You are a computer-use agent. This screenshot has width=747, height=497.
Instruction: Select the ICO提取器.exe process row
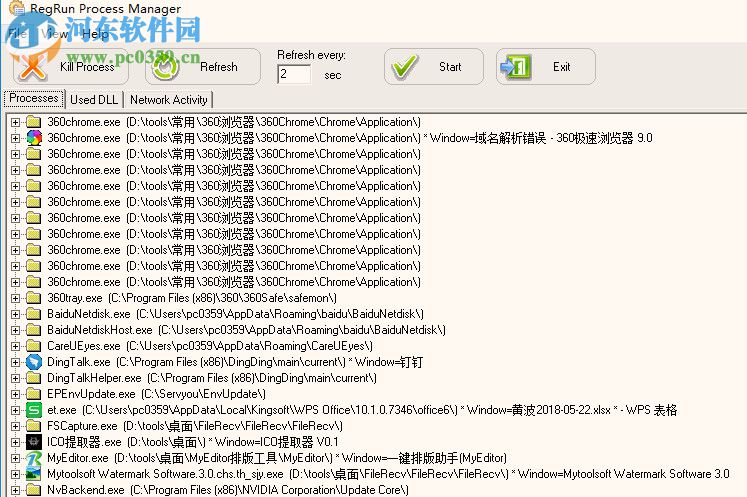coord(192,442)
